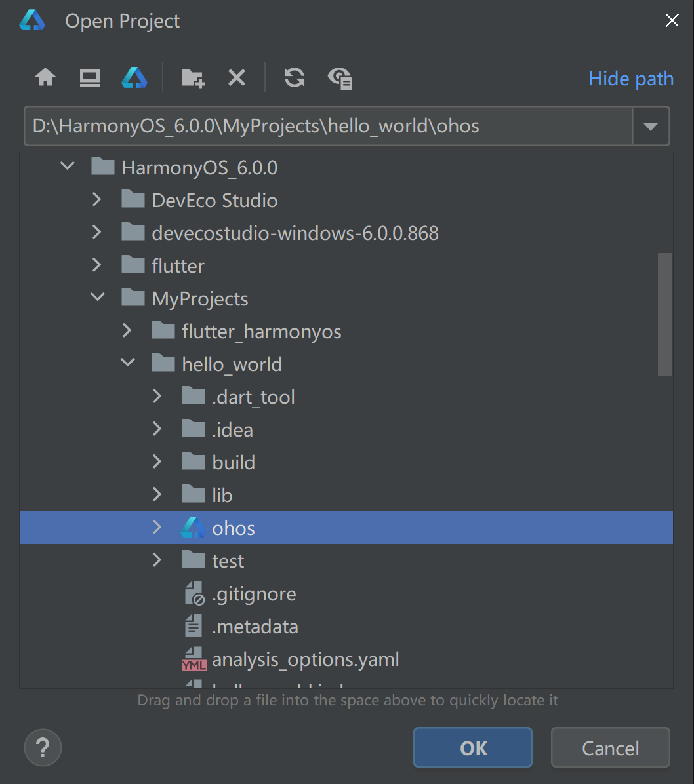This screenshot has height=784, width=694.
Task: Select the DevEco Studio folder name
Action: pos(214,201)
